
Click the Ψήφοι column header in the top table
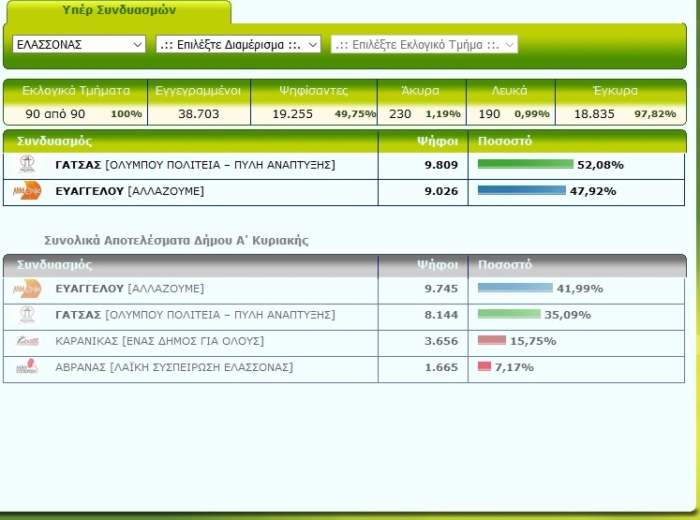click(x=437, y=141)
